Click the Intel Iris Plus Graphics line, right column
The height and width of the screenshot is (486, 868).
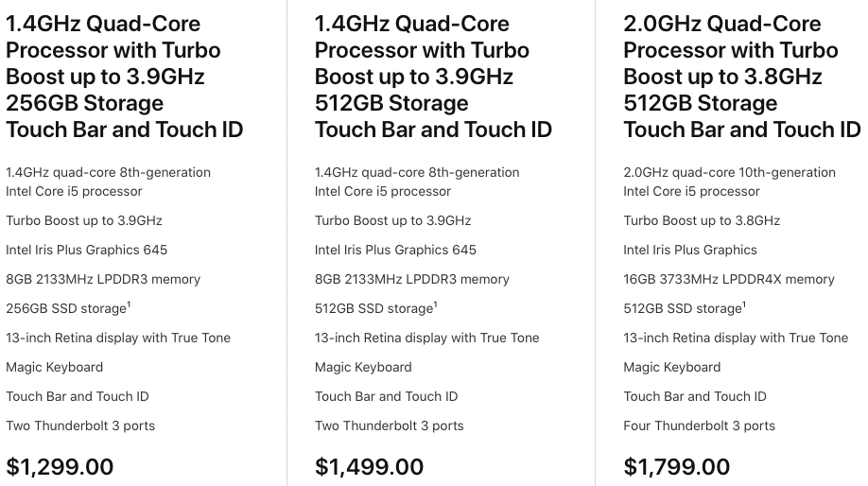tap(690, 250)
